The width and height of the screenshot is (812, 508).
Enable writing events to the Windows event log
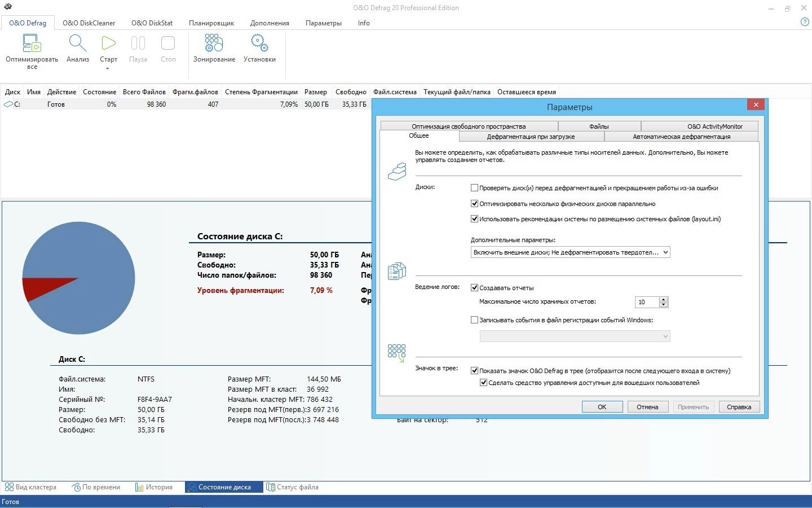(x=474, y=320)
